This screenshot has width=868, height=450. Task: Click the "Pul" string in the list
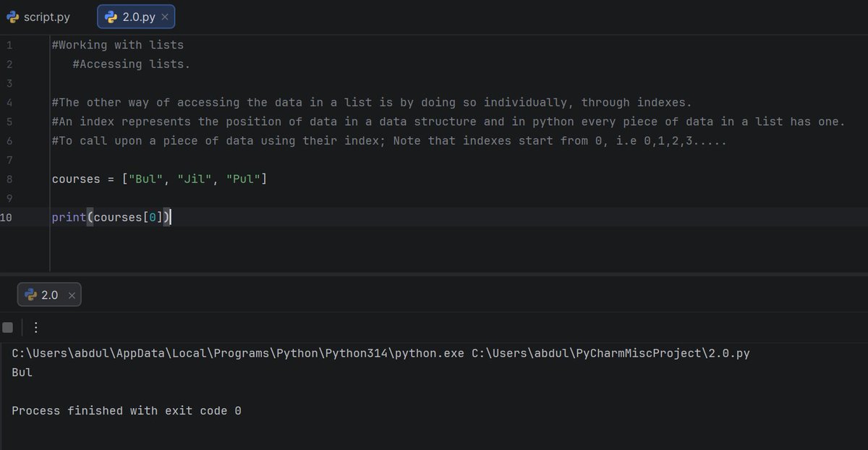243,179
